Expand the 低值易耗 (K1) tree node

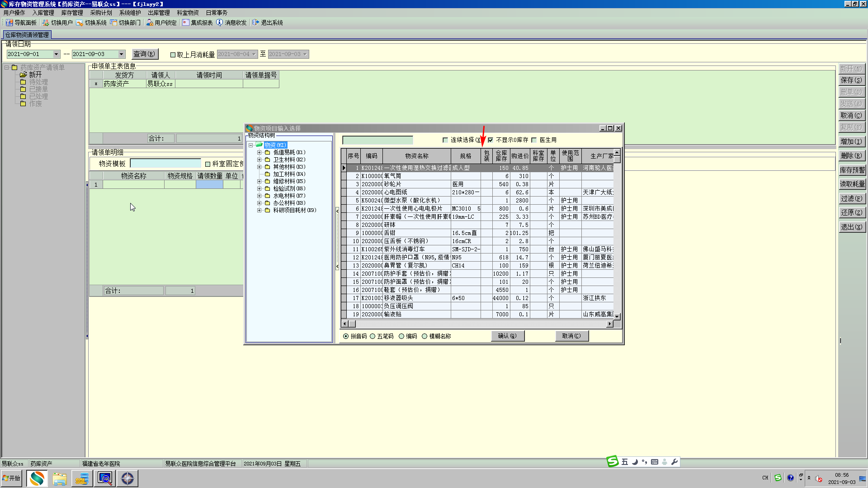tap(259, 153)
